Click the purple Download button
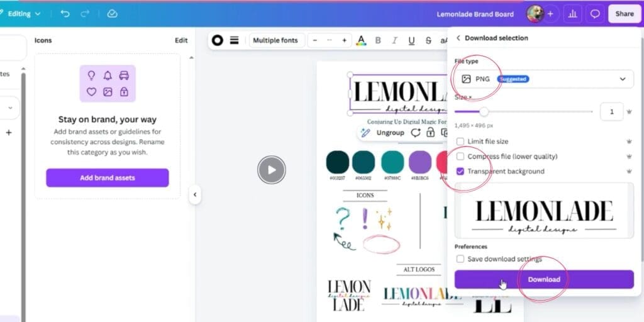The width and height of the screenshot is (644, 322). click(544, 279)
